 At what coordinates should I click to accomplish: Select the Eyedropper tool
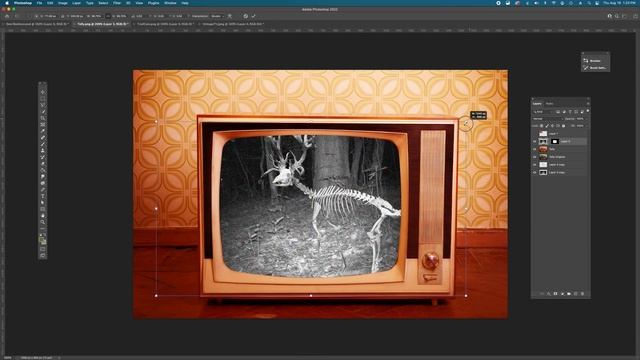click(43, 131)
